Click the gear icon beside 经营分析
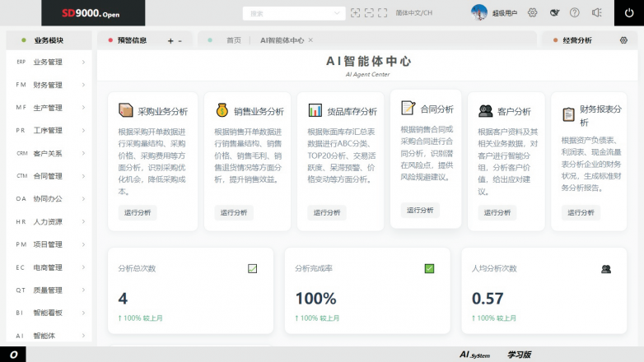The image size is (644, 362). pyautogui.click(x=623, y=39)
